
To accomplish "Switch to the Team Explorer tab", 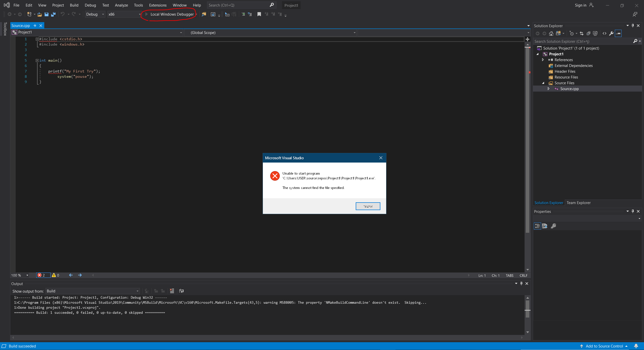I will (x=578, y=203).
